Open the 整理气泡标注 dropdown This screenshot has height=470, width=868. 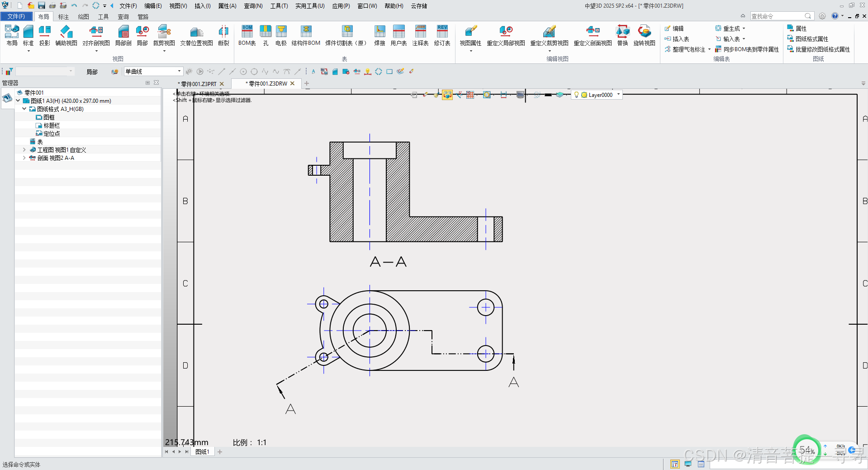(709, 49)
